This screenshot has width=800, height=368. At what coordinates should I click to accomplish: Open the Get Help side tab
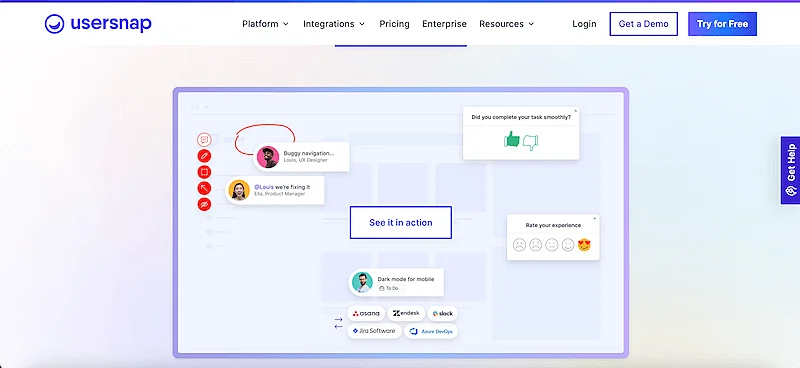[x=790, y=170]
